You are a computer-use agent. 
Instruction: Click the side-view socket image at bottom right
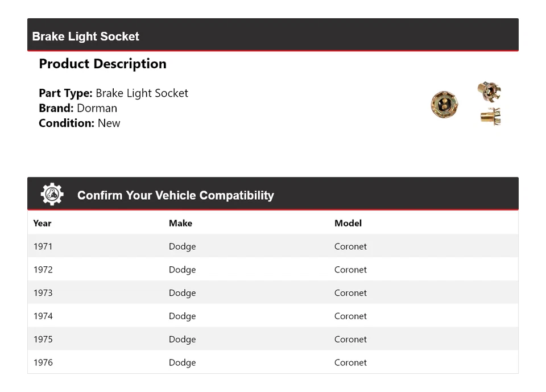490,117
